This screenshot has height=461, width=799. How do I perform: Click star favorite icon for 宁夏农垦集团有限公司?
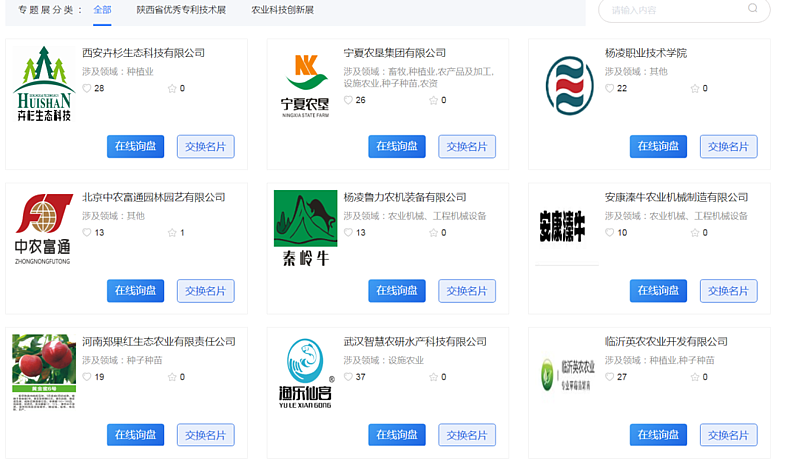point(432,100)
